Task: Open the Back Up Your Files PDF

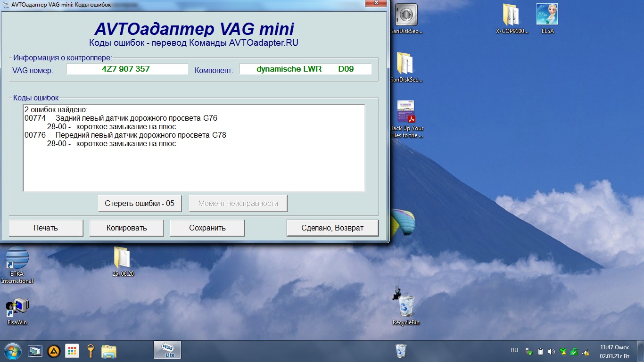Action: point(406,119)
